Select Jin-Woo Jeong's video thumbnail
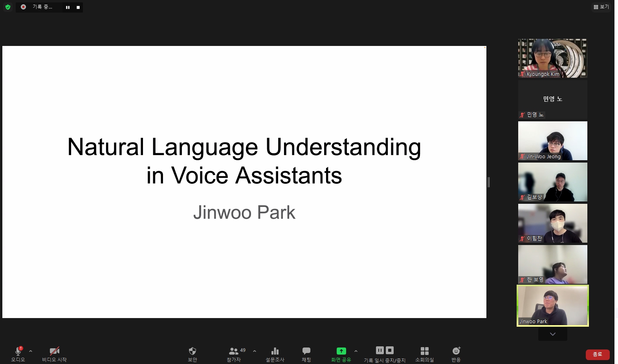 (x=552, y=141)
